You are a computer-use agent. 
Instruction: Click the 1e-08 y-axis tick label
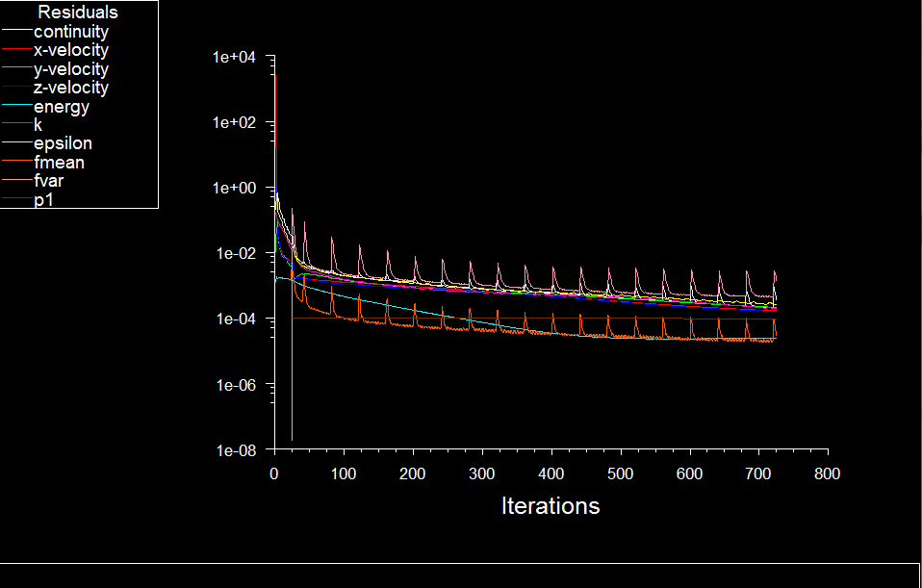click(x=234, y=449)
